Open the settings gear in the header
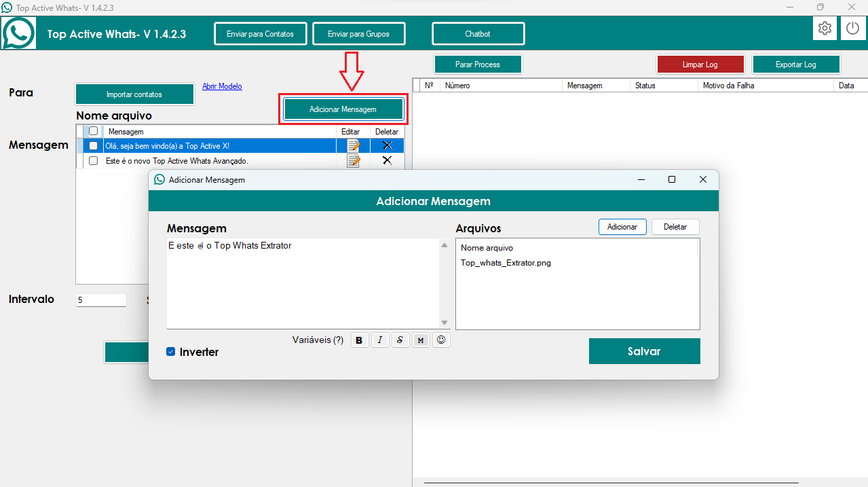 [x=825, y=29]
